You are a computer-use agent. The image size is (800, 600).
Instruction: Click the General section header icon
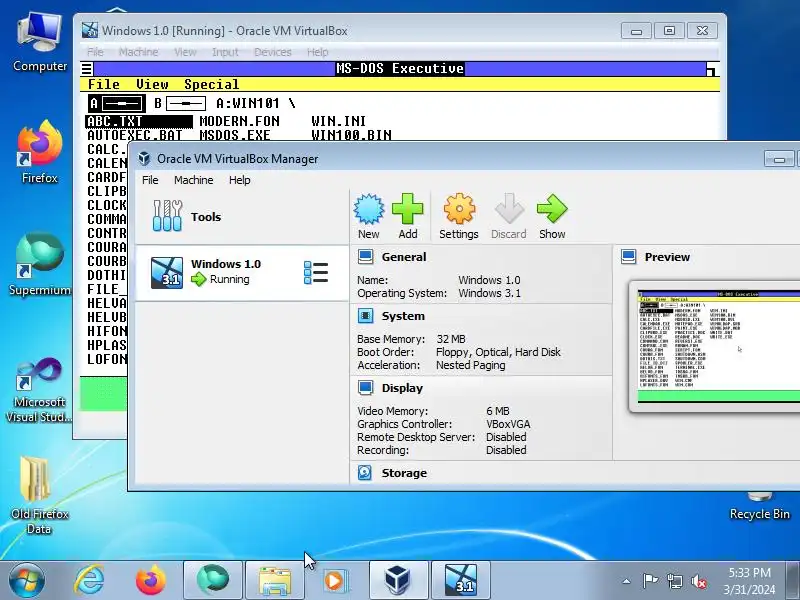point(365,257)
